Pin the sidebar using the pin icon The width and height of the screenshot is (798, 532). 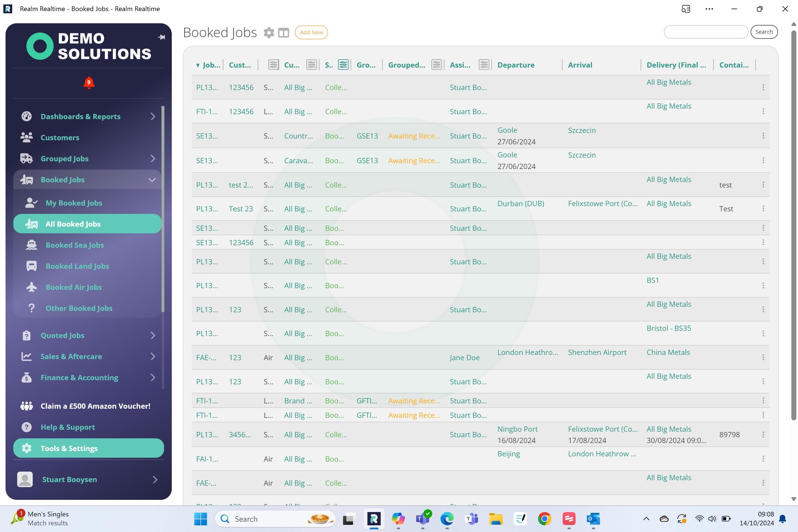pos(162,37)
